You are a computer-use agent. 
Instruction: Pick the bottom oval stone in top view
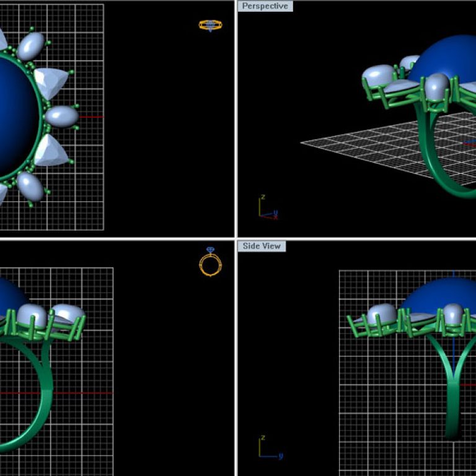pyautogui.click(x=30, y=185)
